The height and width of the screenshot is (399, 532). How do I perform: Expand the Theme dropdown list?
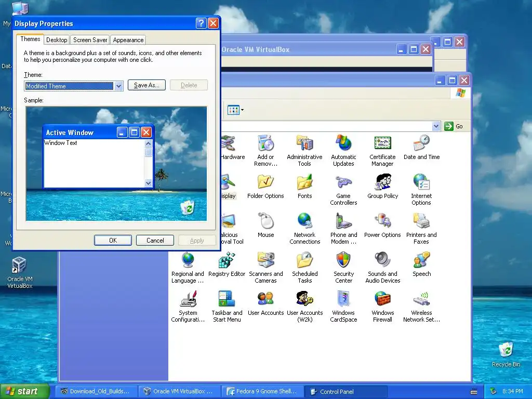pyautogui.click(x=118, y=86)
